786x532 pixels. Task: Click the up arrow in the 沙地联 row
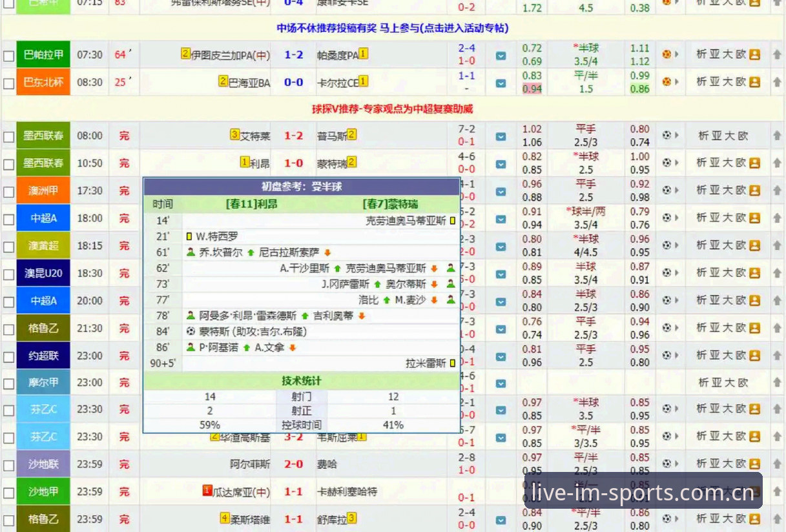776,464
